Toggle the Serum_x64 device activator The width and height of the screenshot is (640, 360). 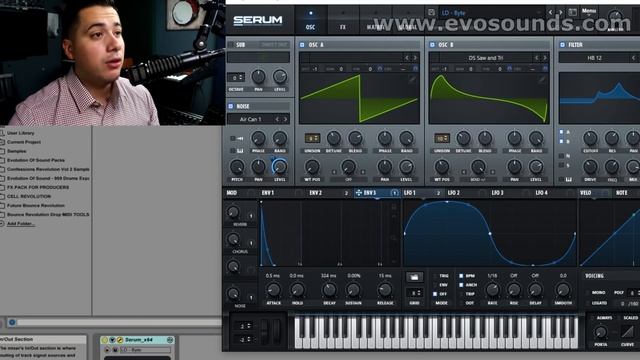click(105, 340)
